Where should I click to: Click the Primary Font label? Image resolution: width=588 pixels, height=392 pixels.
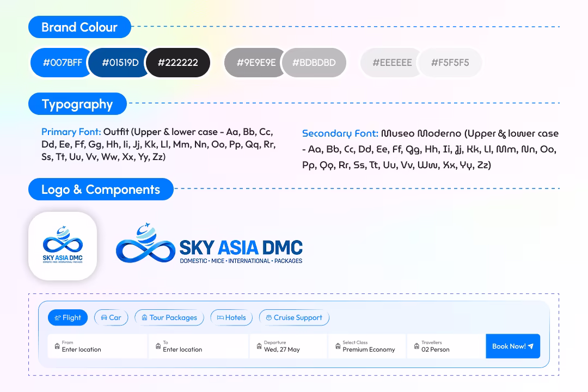(x=71, y=132)
